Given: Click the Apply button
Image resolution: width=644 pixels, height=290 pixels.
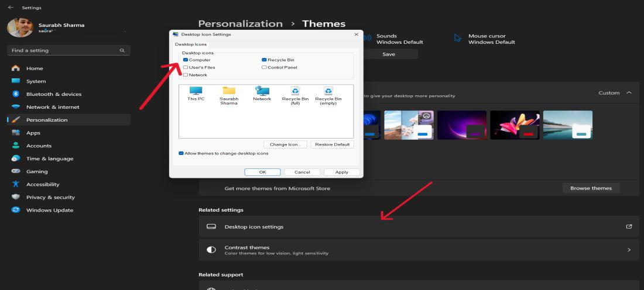Looking at the screenshot, I should (342, 172).
